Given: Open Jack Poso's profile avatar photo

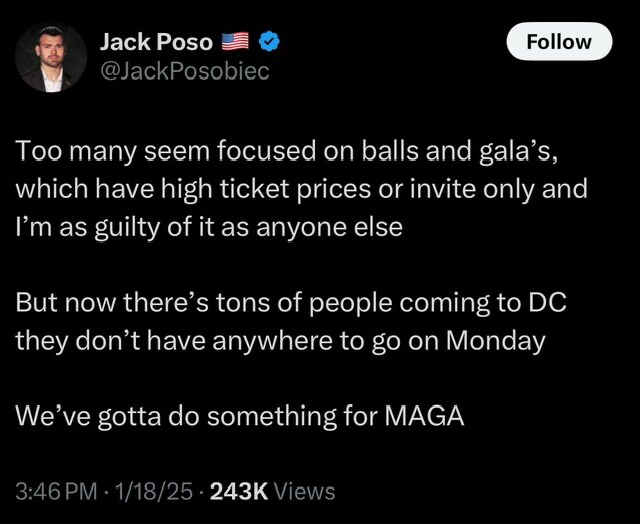Looking at the screenshot, I should [51, 57].
